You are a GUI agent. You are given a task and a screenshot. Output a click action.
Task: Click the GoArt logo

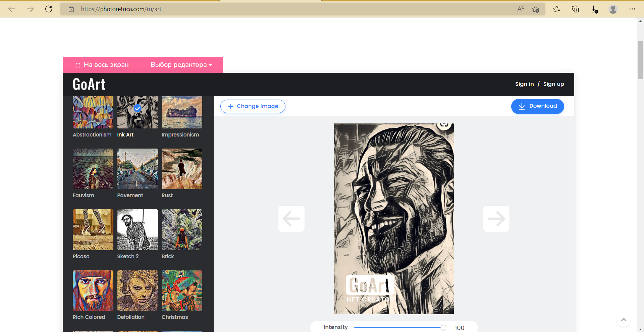89,84
